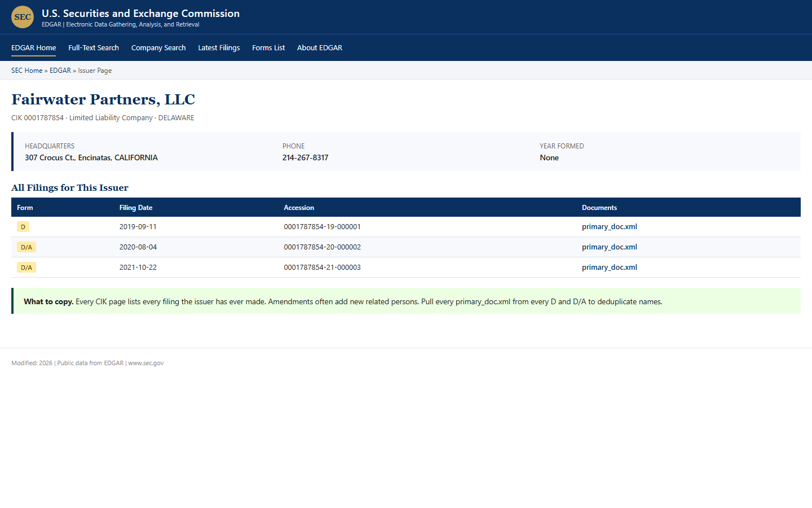Open About EDGAR
The image size is (812, 508).
320,48
